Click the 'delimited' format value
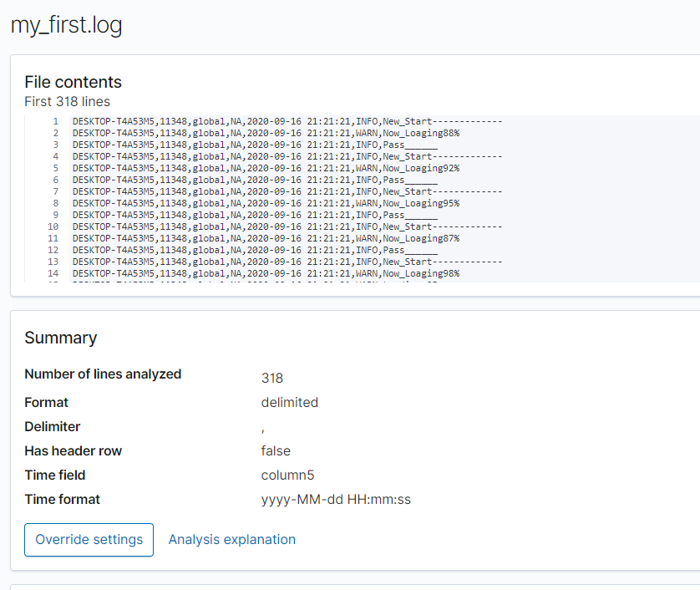 coord(289,403)
